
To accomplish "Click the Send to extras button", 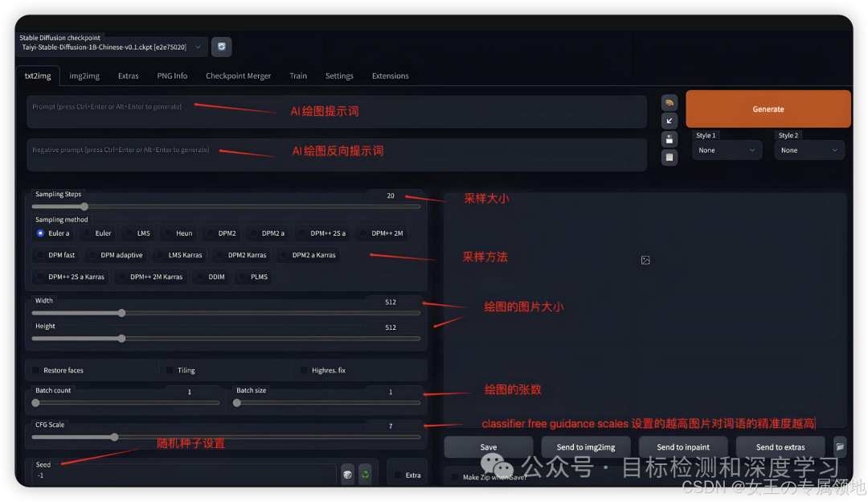I will (x=780, y=447).
